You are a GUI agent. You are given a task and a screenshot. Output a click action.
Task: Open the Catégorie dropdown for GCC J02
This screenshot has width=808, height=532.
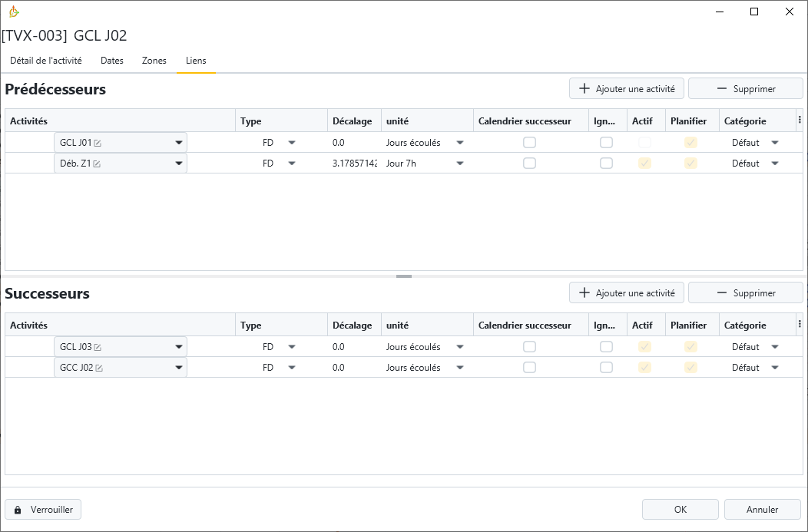tap(774, 368)
